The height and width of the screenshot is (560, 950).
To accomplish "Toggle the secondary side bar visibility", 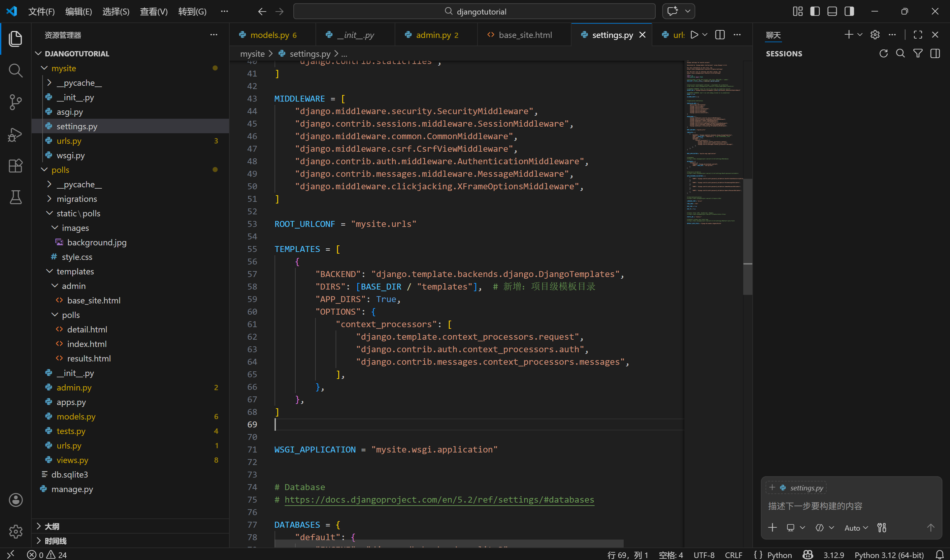I will coord(849,11).
